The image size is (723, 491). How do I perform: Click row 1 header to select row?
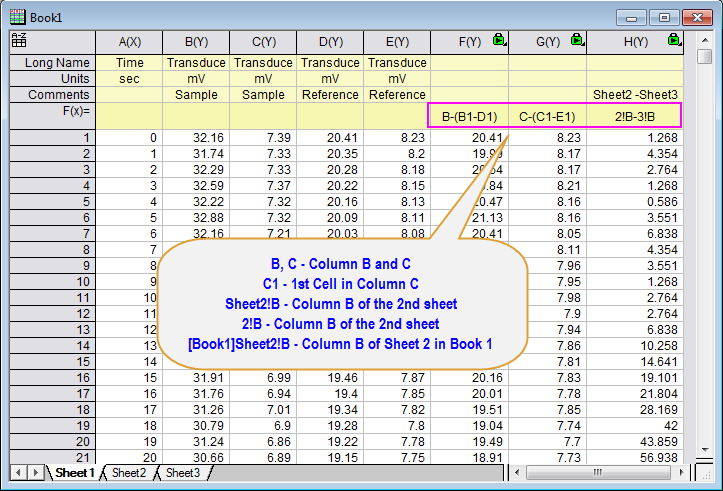tap(48, 137)
